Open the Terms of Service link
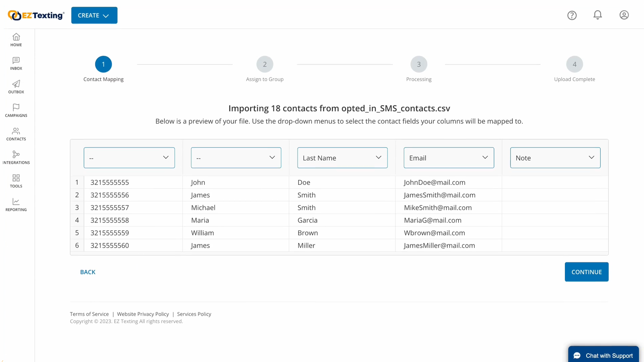Viewport: 644px width, 362px height. pos(89,314)
